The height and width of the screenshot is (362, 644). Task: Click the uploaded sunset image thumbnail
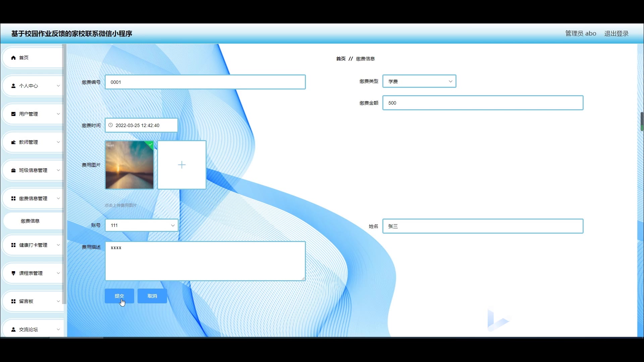pos(129,165)
